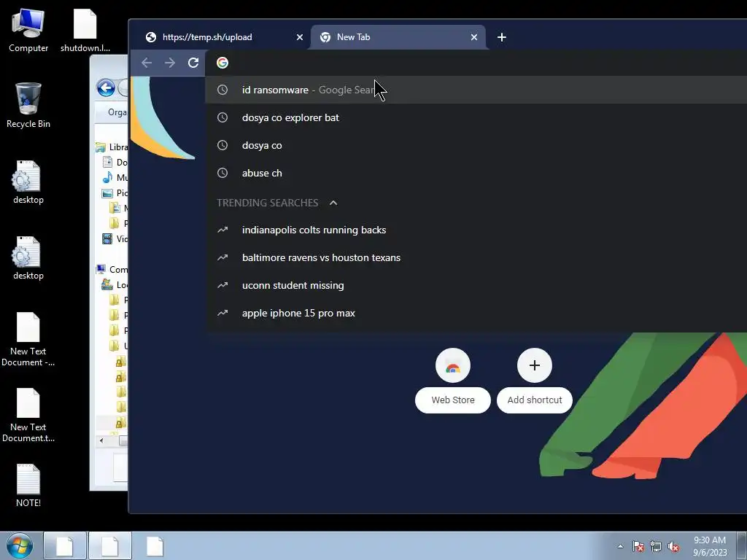
Task: Click the Google icon in the address bar
Action: pos(222,63)
